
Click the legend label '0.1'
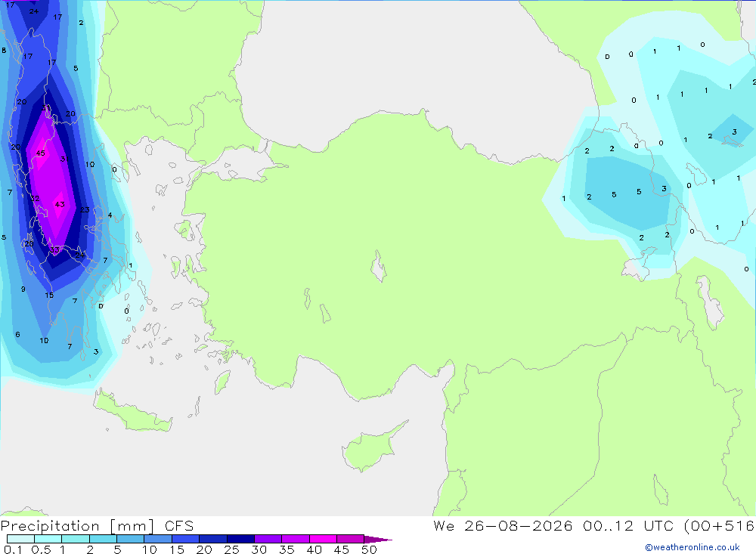(13, 549)
